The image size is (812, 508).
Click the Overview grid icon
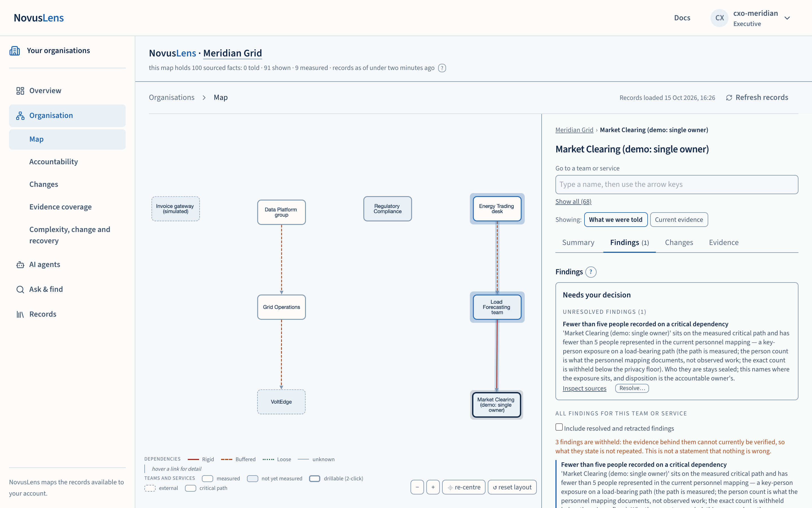[20, 91]
